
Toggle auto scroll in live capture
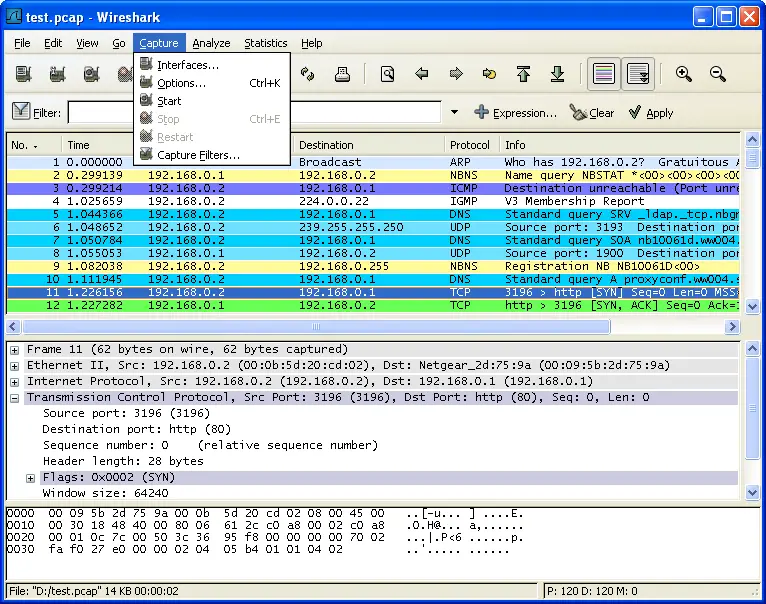[638, 74]
